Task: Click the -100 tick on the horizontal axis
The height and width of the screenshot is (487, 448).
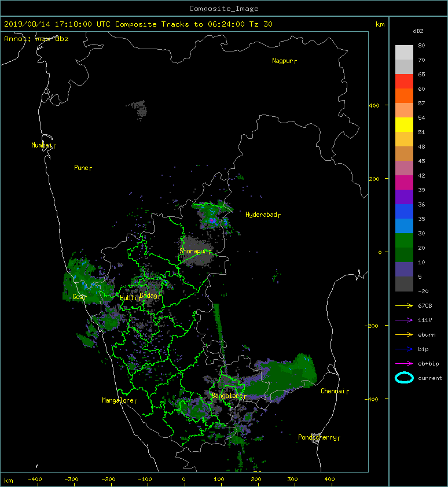Action: tap(145, 479)
